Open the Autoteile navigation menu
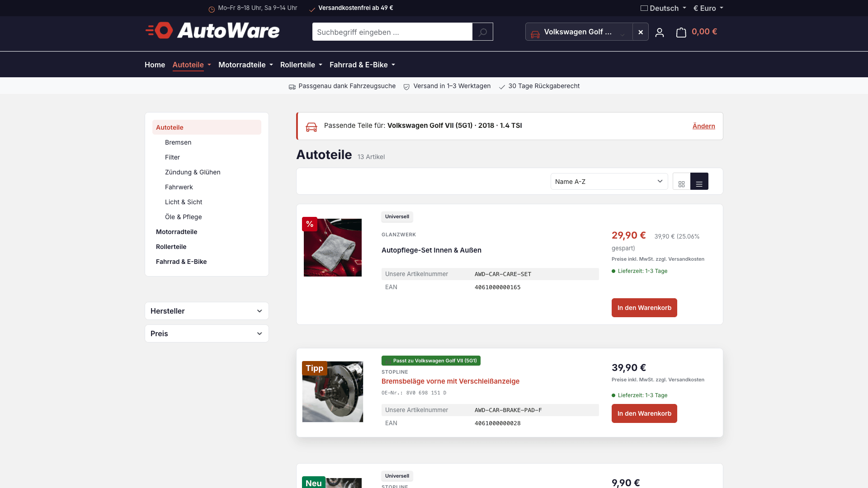868x488 pixels. click(192, 65)
